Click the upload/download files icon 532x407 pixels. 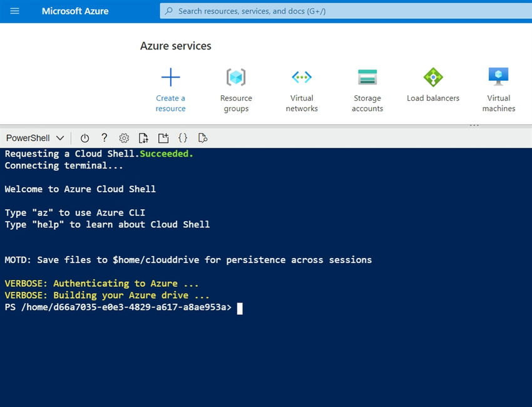(143, 138)
